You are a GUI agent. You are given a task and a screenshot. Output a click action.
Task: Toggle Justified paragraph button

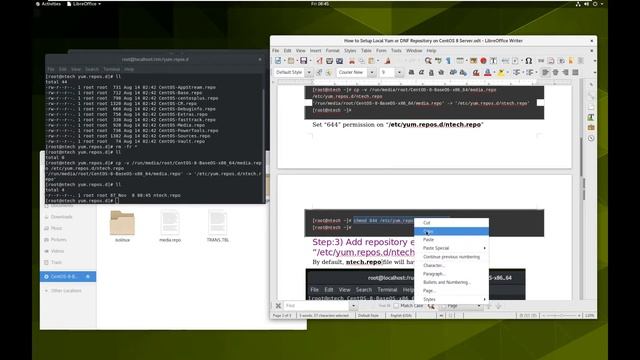(576, 73)
